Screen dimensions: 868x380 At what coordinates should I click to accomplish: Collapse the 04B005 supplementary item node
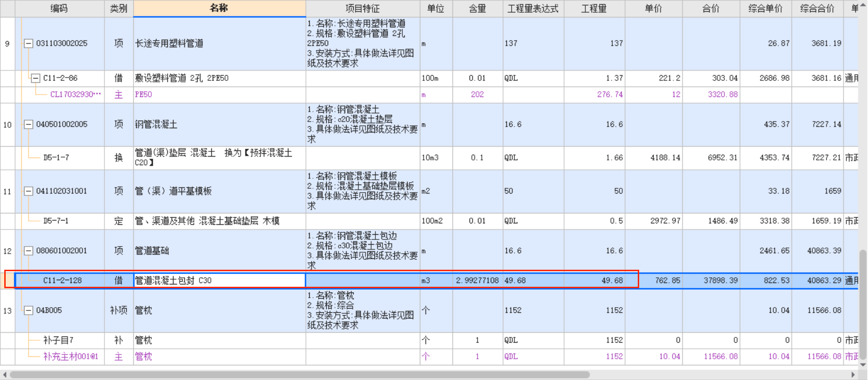tap(28, 310)
